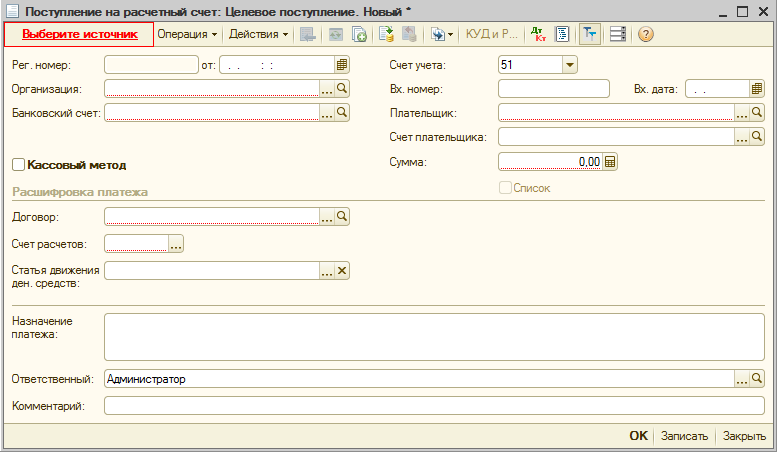The image size is (777, 452).
Task: Click the Плательщик input field
Action: tap(616, 113)
